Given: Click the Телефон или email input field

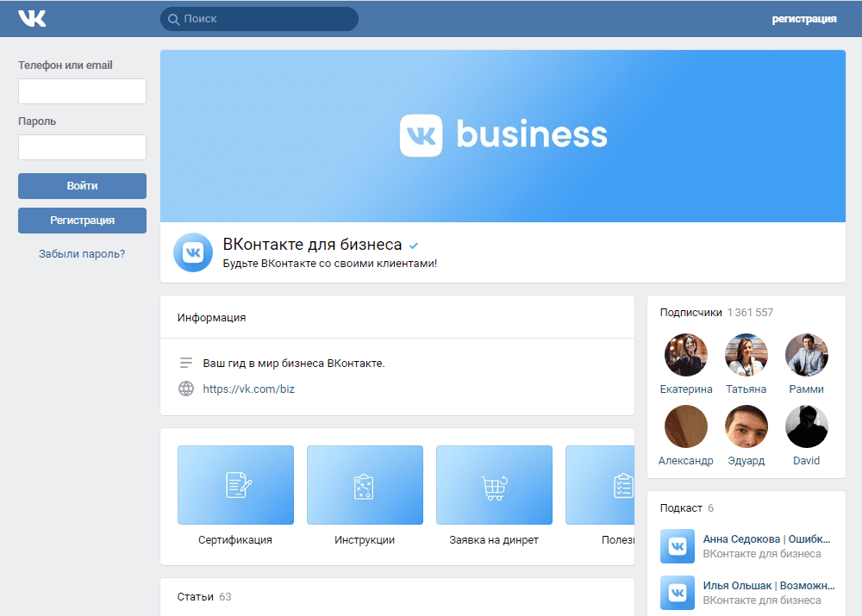Looking at the screenshot, I should [x=82, y=91].
